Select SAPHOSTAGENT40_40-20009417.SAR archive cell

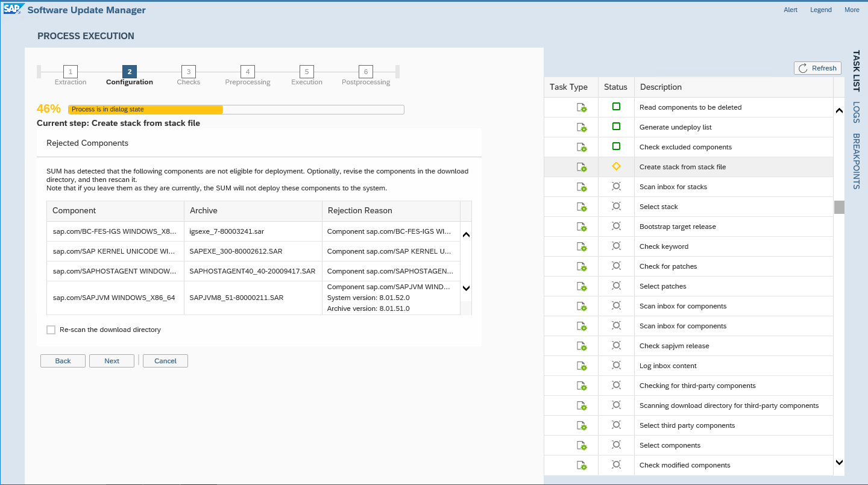click(x=253, y=271)
